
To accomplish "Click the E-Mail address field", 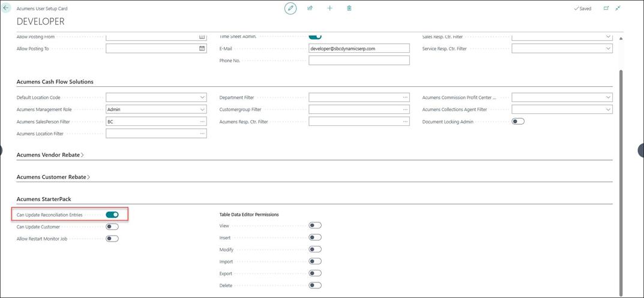I will (x=359, y=49).
